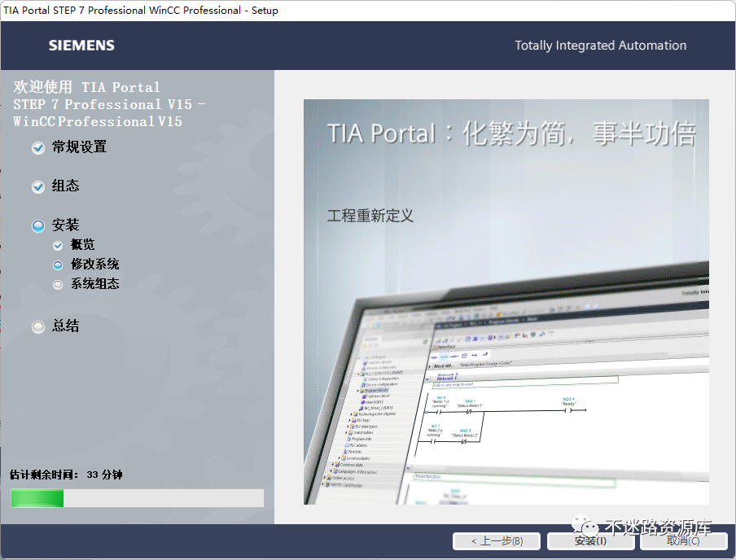
Task: Click the 修改系统 sub-step indicator
Action: (58, 265)
